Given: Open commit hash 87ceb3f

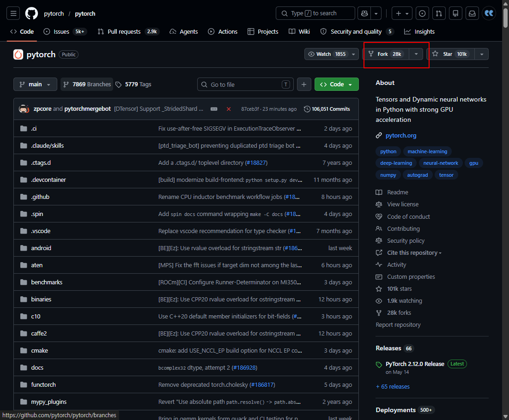Looking at the screenshot, I should [x=249, y=109].
